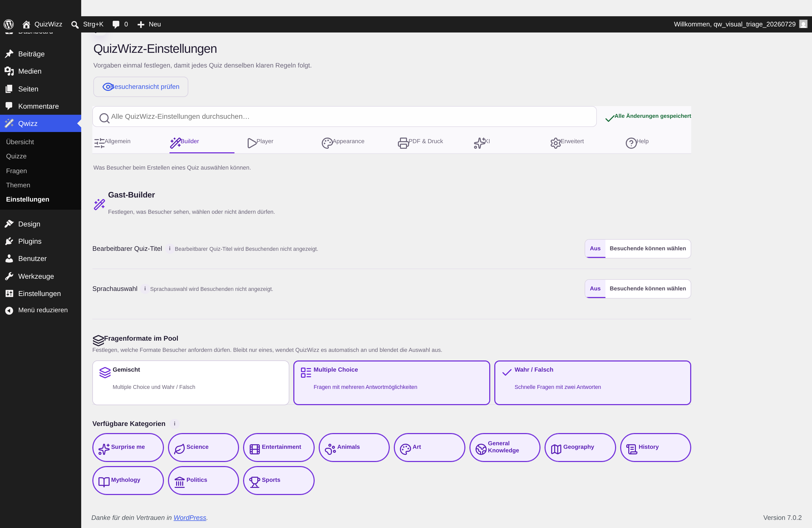812x528 pixels.
Task: Toggle the Multiple Choice format card
Action: point(392,383)
